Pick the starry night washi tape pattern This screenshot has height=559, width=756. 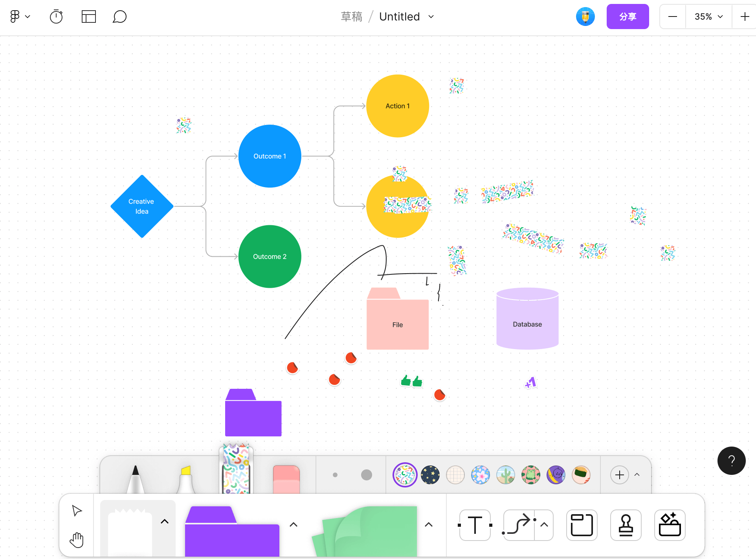click(430, 475)
